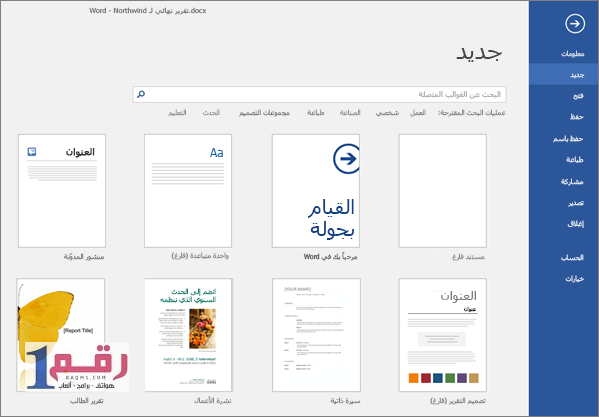
Task: Click the سيرة ذاتية caption
Action: pos(345,401)
